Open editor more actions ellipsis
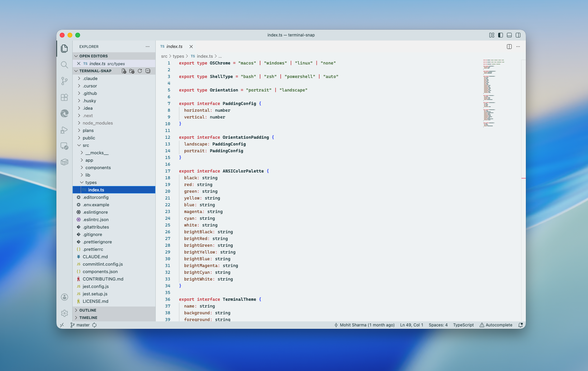 [518, 47]
